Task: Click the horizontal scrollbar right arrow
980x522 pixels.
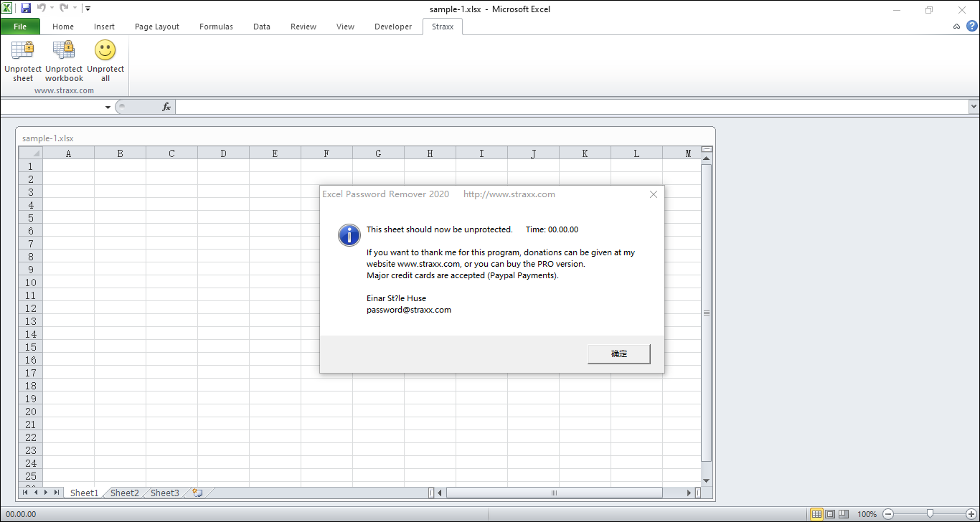Action: (689, 493)
